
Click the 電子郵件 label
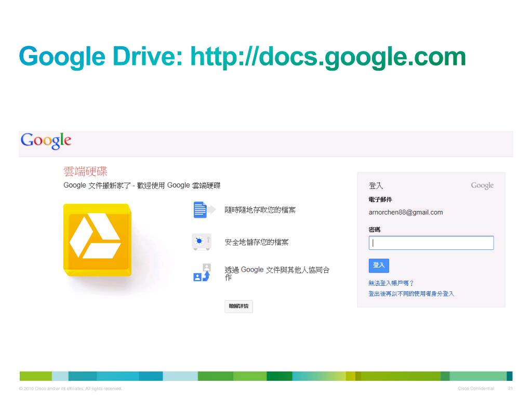point(380,199)
